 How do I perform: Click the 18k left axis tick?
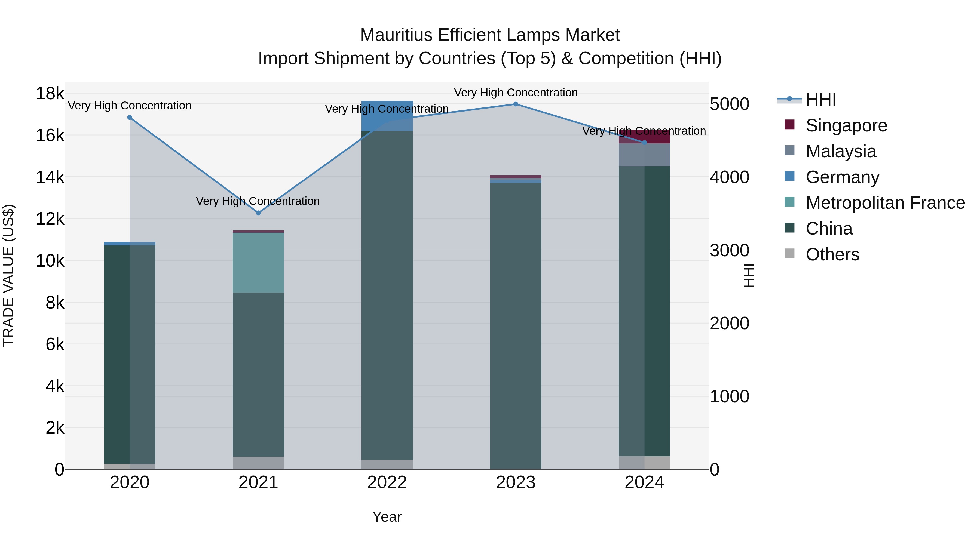click(50, 94)
